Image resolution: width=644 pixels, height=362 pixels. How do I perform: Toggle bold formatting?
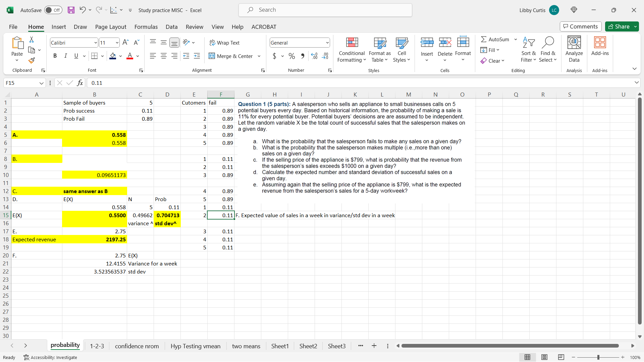(55, 56)
